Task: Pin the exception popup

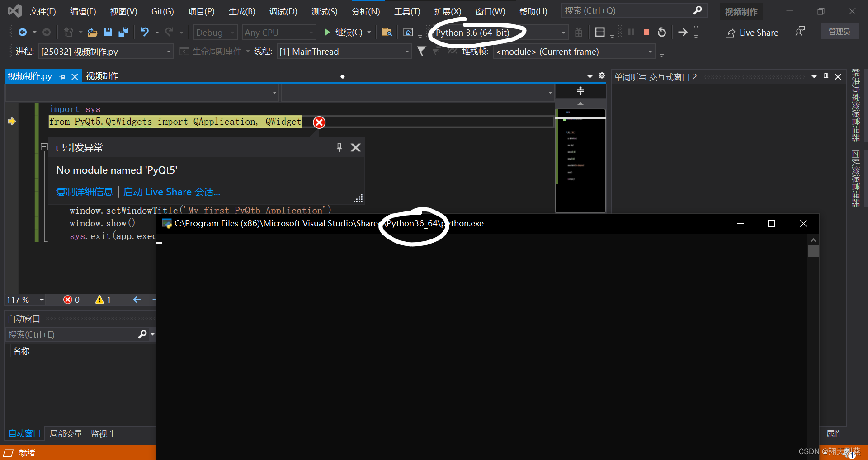Action: pos(339,147)
